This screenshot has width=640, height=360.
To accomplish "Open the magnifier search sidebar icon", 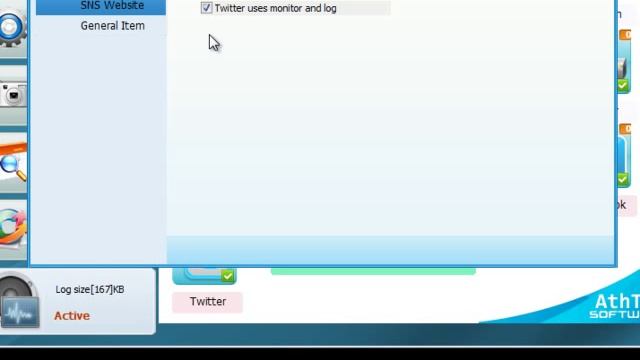I will [13, 163].
